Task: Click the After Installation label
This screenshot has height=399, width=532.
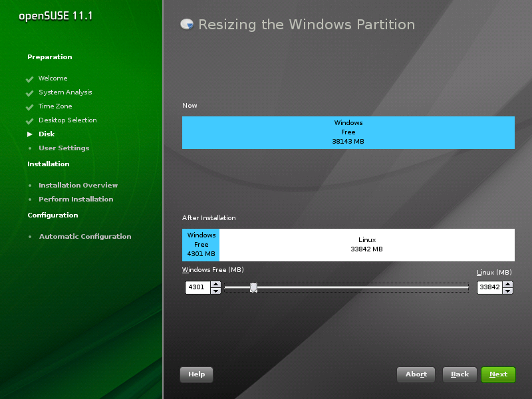Action: pyautogui.click(x=209, y=218)
